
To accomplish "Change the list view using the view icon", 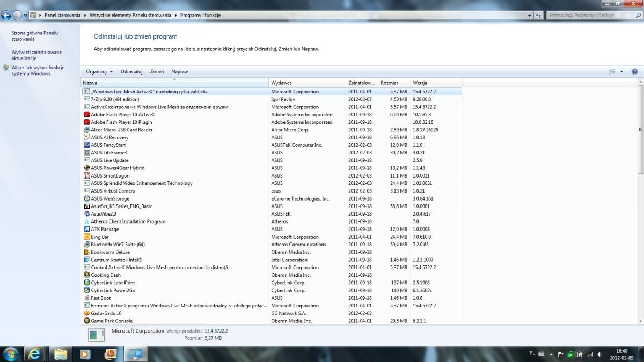I will tap(612, 71).
